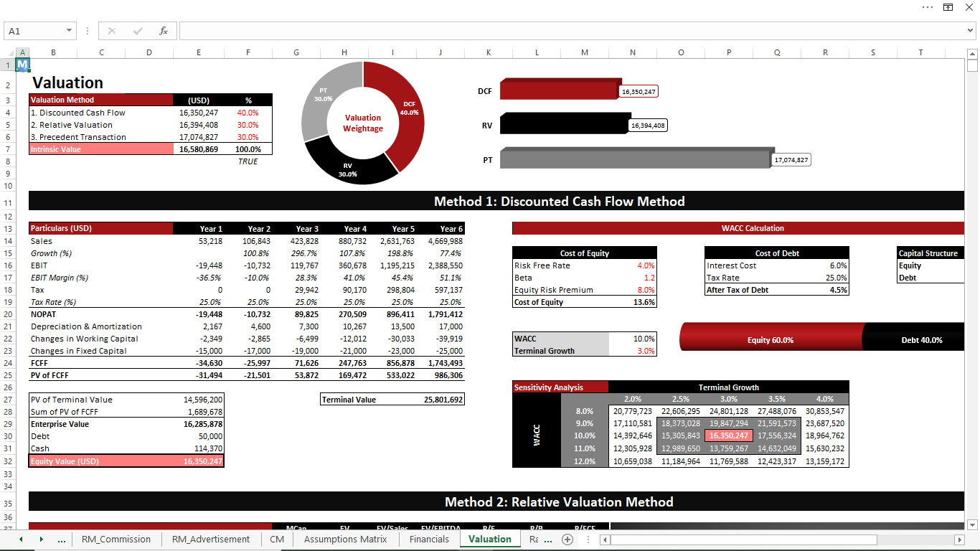Click the Method 1: Discounted Cash Flow header

(x=560, y=202)
